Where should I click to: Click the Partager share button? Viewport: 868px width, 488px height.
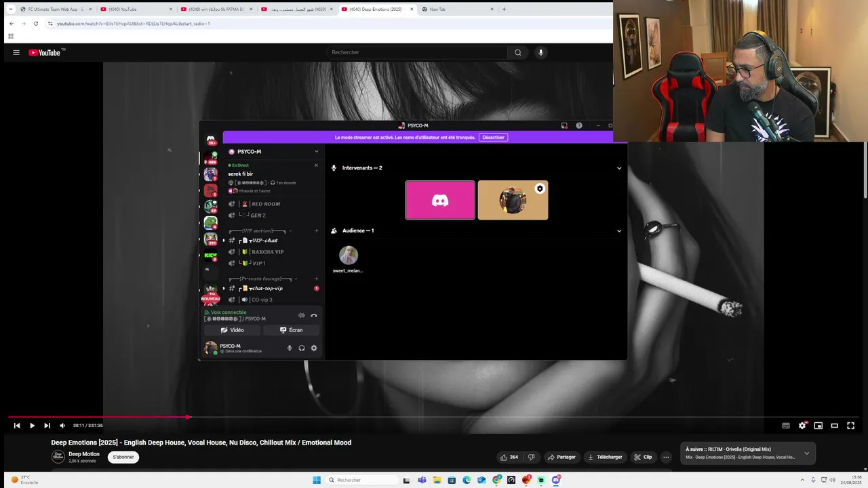(x=562, y=457)
